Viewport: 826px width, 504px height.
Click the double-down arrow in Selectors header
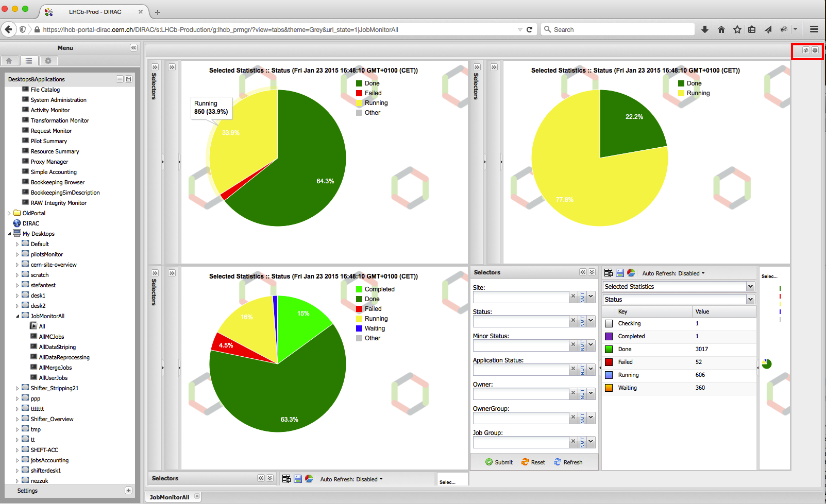[592, 272]
